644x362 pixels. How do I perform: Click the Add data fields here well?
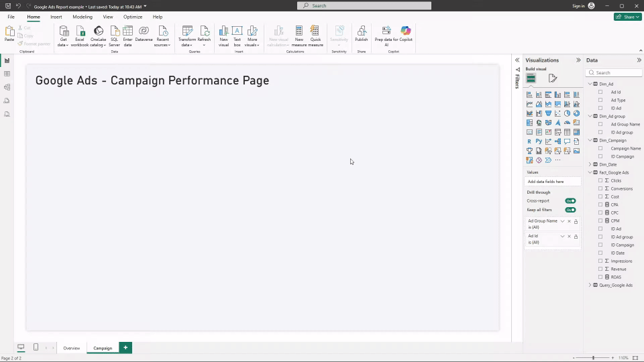click(x=552, y=182)
